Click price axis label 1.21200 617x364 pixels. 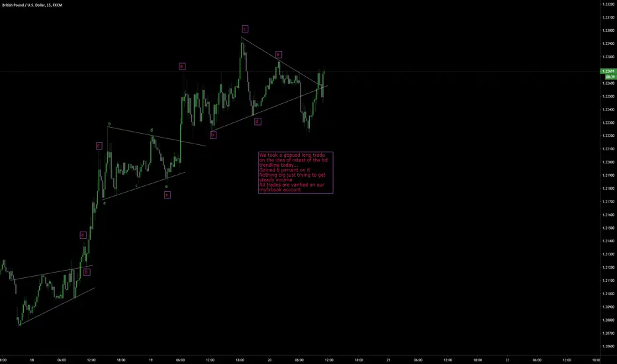pos(608,267)
